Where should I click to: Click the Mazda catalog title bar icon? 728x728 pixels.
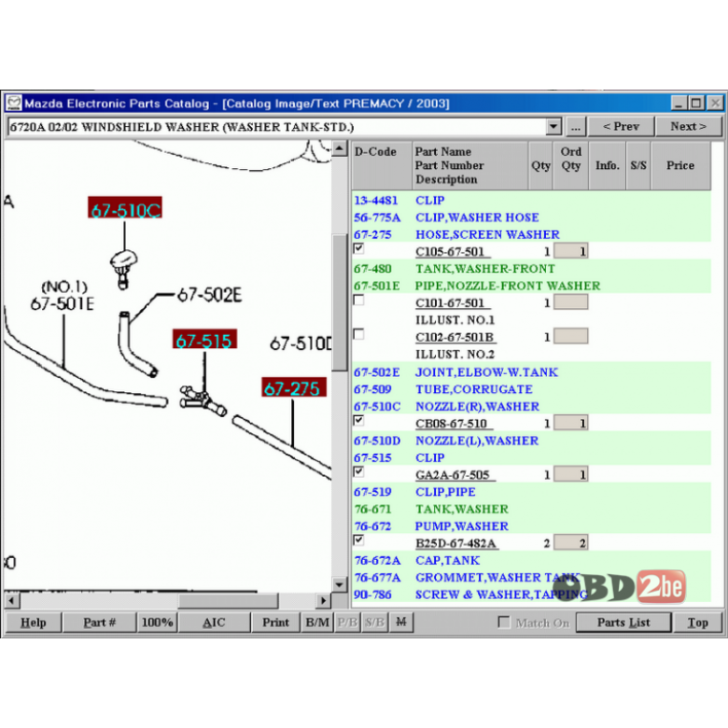[13, 103]
